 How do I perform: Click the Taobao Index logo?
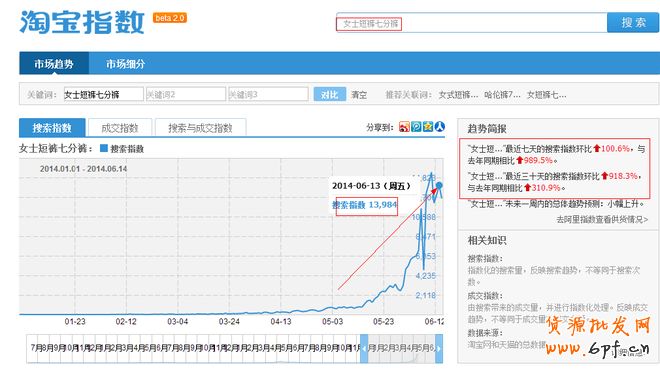pyautogui.click(x=82, y=22)
